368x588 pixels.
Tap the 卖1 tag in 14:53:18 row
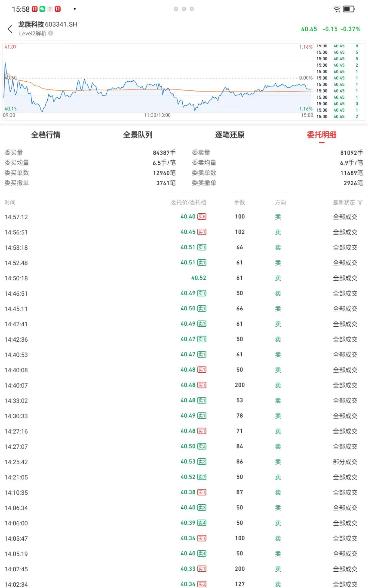tap(202, 247)
